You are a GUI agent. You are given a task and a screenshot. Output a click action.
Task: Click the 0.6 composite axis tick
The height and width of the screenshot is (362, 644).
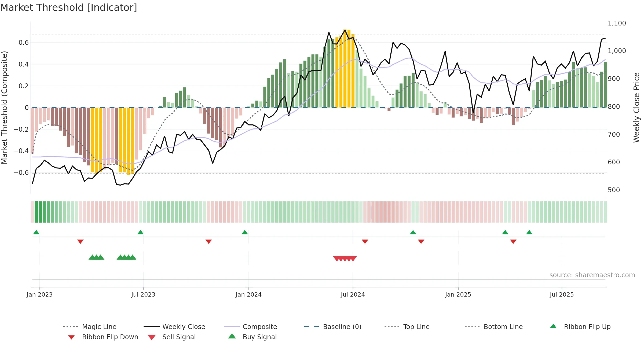click(x=24, y=43)
